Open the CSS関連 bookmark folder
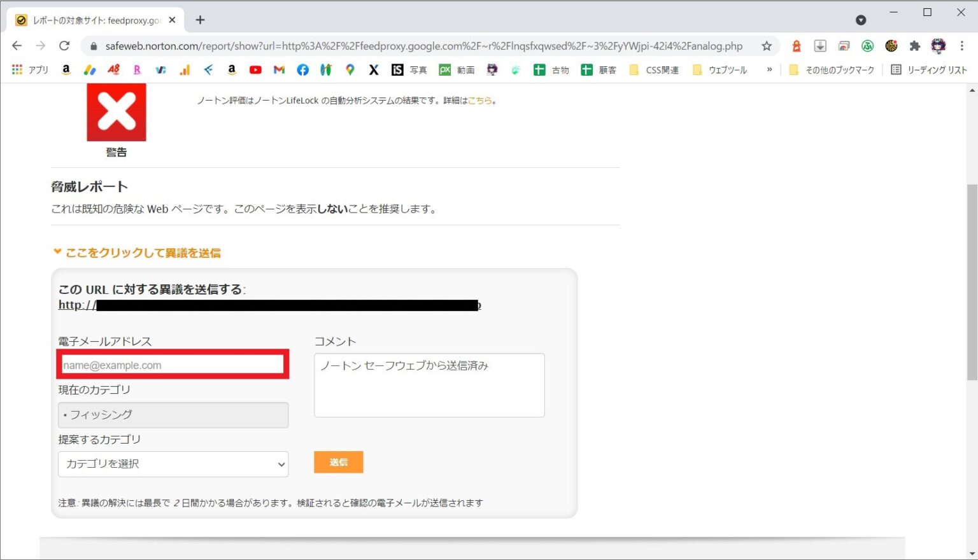The image size is (978, 560). tap(655, 70)
